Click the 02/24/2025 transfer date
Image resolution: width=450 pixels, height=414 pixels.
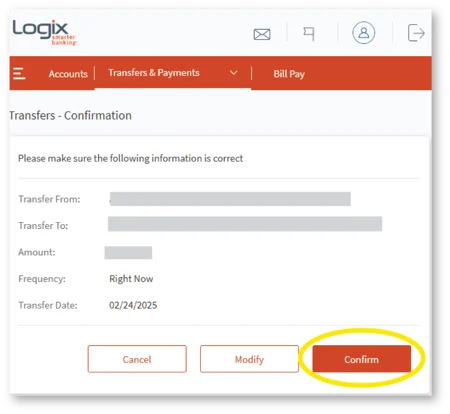[133, 305]
